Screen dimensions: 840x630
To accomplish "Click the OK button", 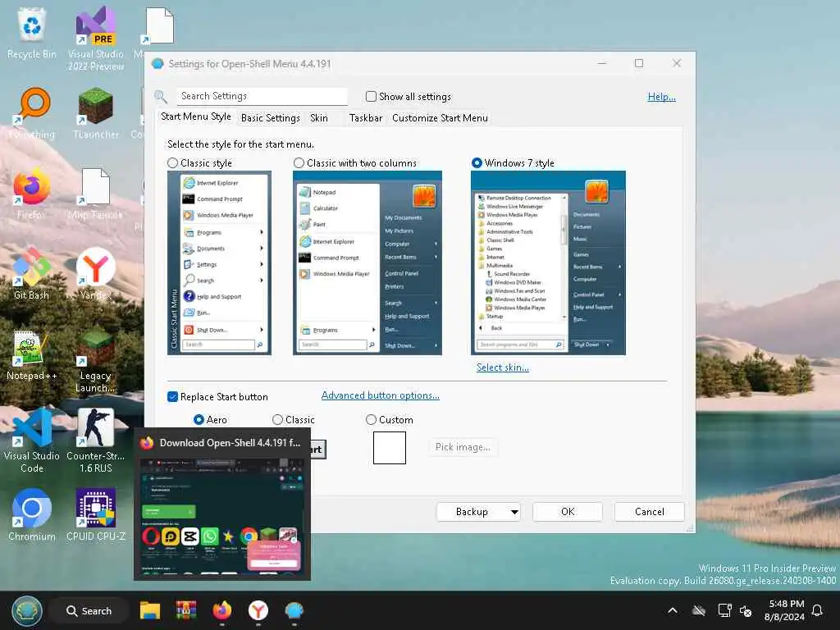I will [568, 512].
